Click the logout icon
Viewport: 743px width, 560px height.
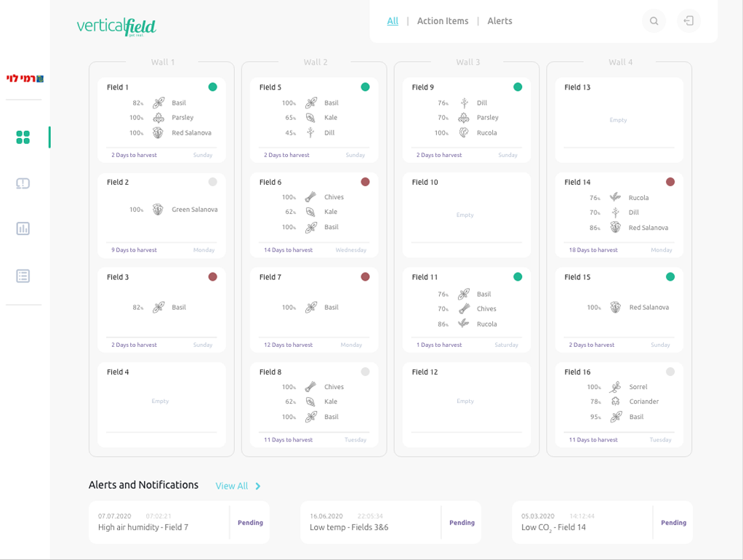688,21
